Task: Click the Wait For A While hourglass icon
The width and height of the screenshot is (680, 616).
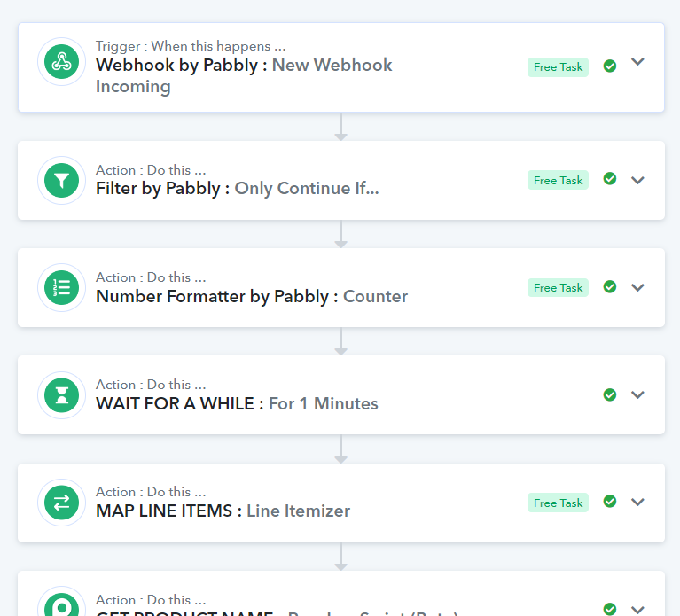Action: 61,395
